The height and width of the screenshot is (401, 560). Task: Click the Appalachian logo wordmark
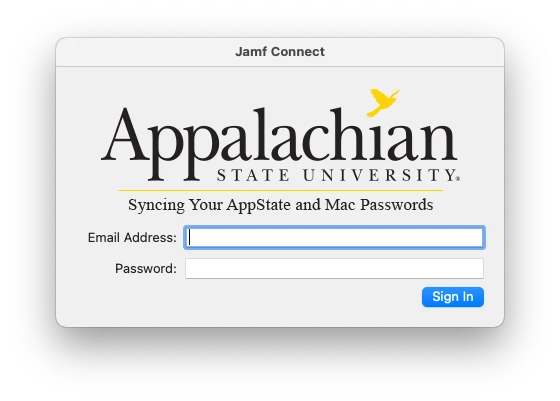coord(280,143)
